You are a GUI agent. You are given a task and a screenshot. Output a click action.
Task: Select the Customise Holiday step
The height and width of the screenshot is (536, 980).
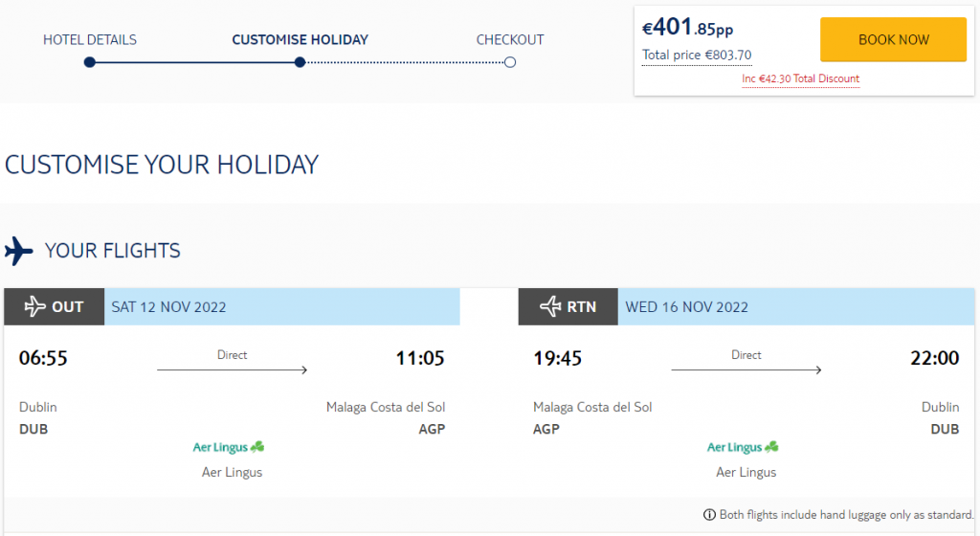point(300,40)
